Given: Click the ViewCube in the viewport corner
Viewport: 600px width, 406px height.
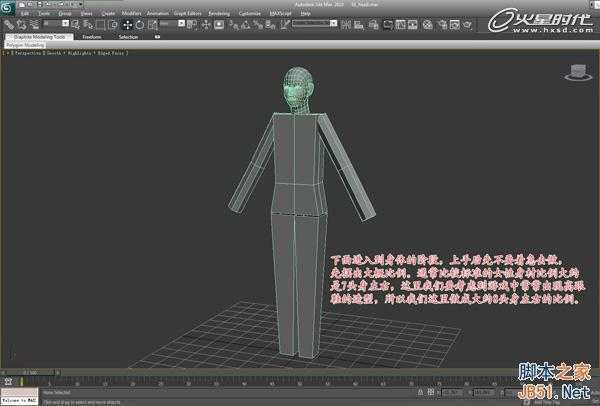Looking at the screenshot, I should tap(578, 72).
